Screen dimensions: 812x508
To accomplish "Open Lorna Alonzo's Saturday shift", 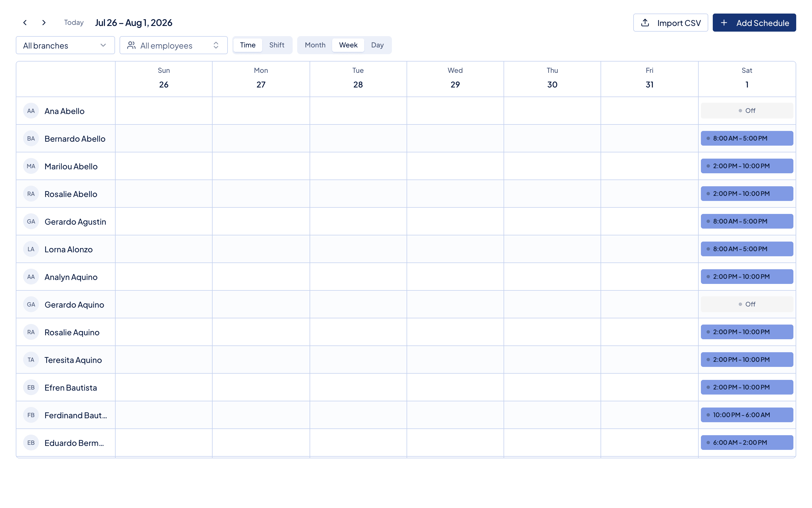I will click(x=747, y=249).
